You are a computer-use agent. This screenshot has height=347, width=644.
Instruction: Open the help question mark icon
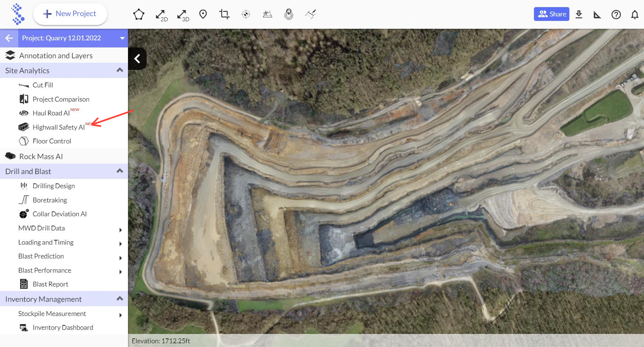(616, 15)
